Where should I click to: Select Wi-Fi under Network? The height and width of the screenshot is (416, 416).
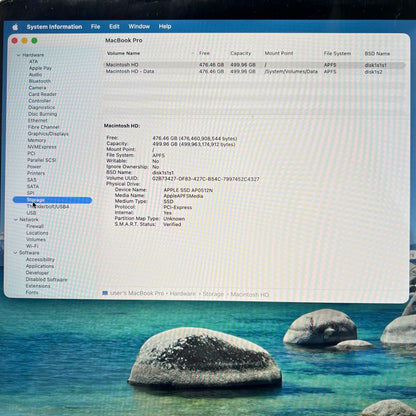click(x=32, y=246)
